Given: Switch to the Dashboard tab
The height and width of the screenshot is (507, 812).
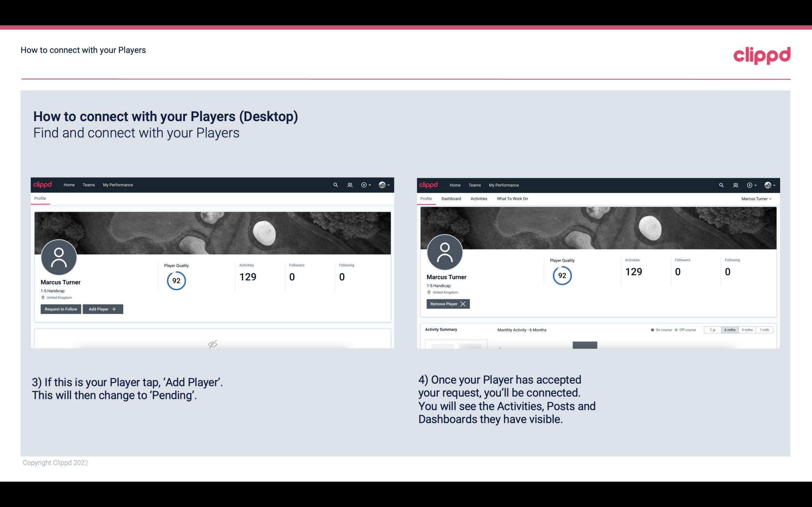Looking at the screenshot, I should coord(451,198).
